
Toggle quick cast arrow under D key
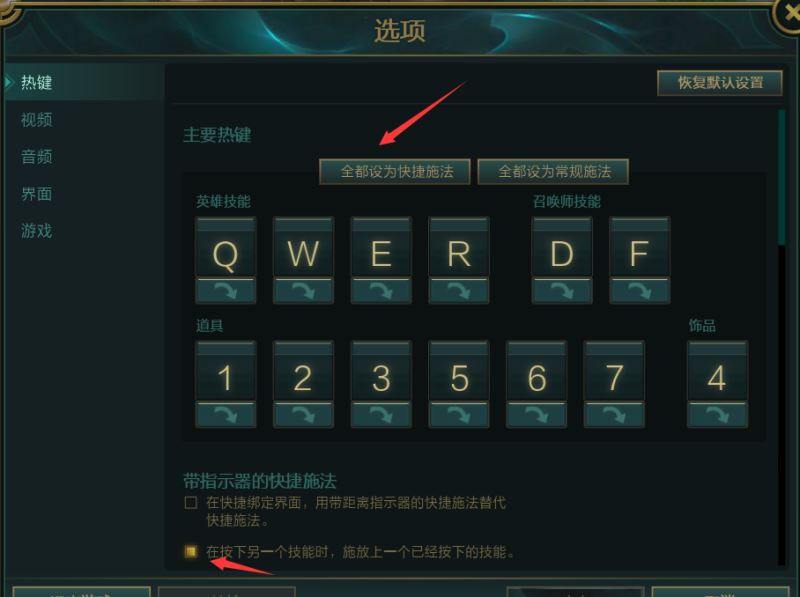562,291
